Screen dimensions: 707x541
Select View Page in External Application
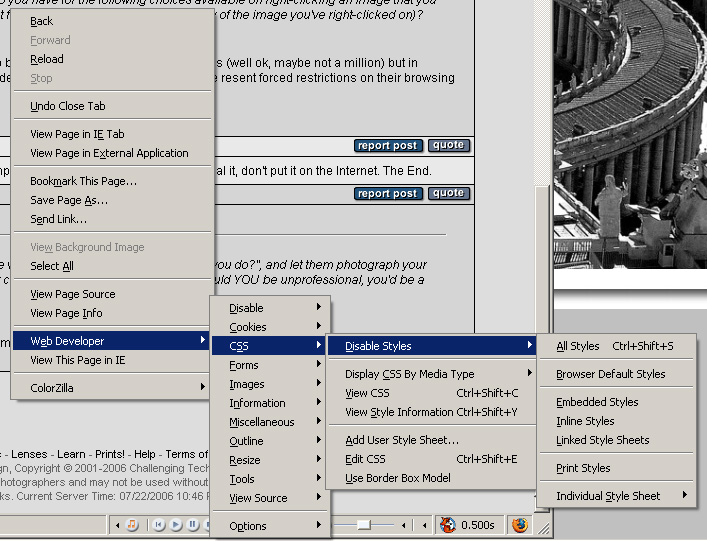point(112,153)
